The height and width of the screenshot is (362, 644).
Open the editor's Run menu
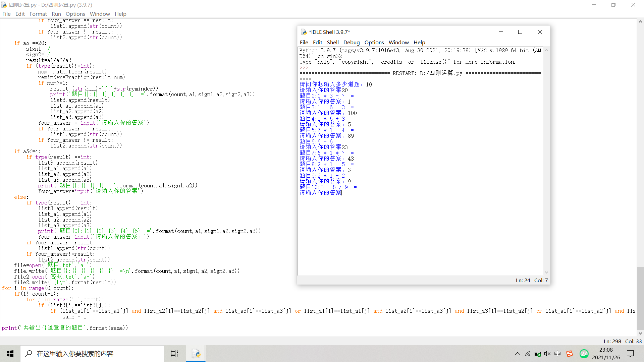tap(56, 14)
